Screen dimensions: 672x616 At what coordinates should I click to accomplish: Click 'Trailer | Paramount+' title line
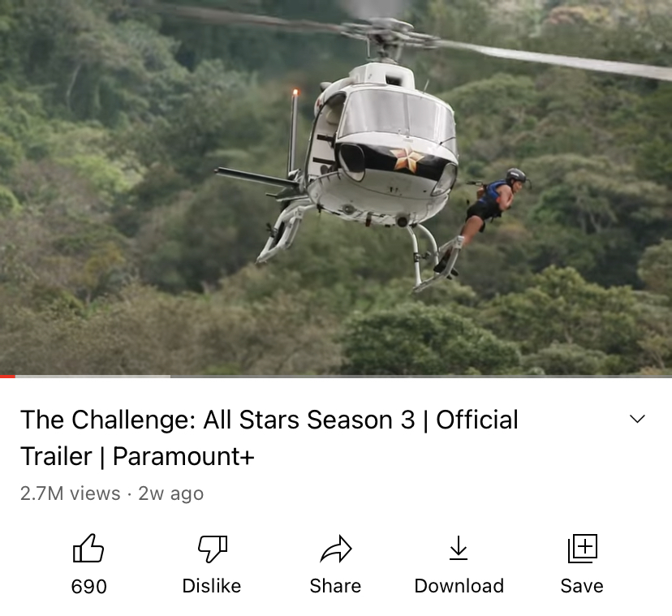pyautogui.click(x=137, y=456)
